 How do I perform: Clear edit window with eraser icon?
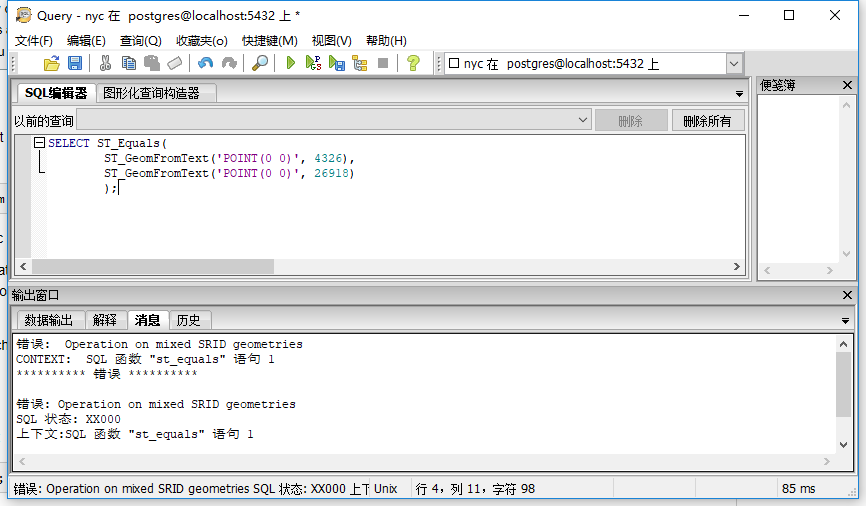click(175, 64)
